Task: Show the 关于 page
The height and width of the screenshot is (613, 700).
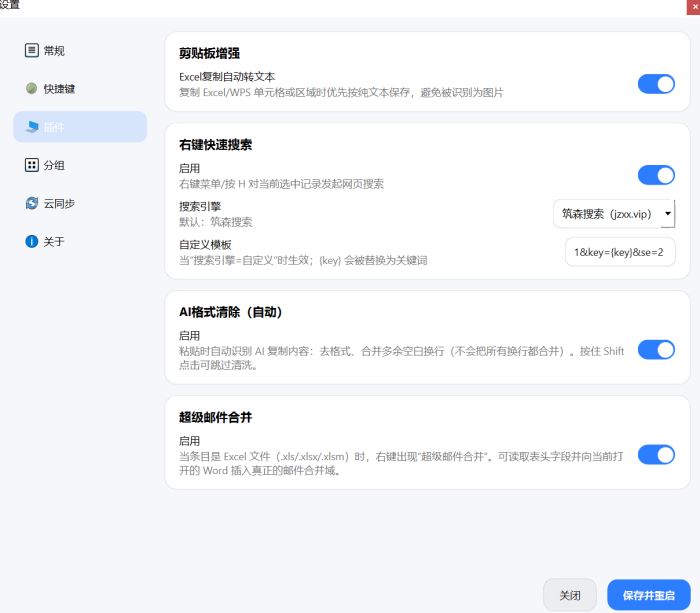Action: (80, 242)
